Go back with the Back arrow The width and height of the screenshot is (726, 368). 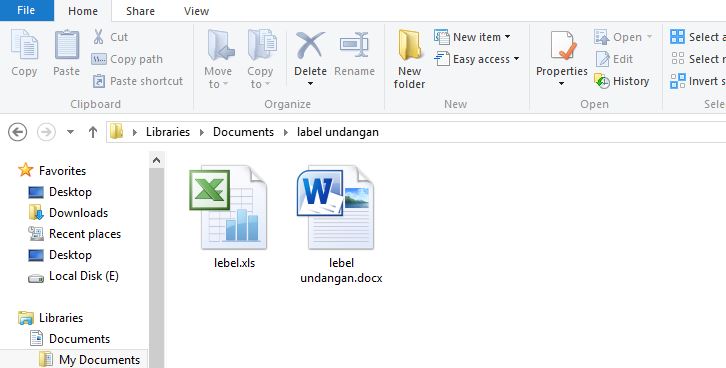18,132
